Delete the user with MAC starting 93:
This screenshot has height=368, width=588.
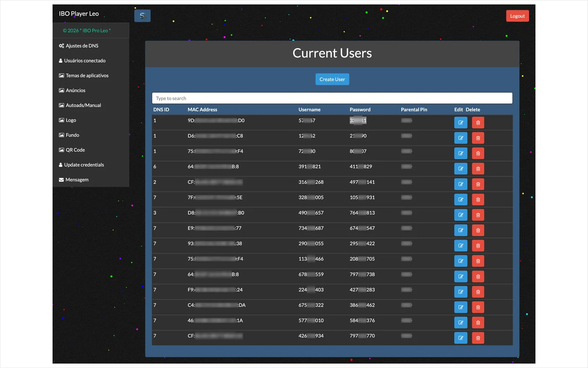click(478, 245)
